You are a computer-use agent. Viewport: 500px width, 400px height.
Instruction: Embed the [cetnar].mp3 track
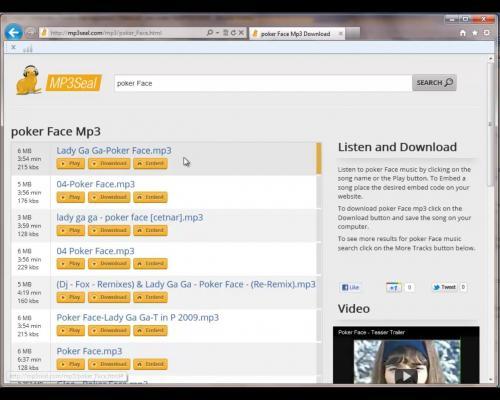click(150, 230)
